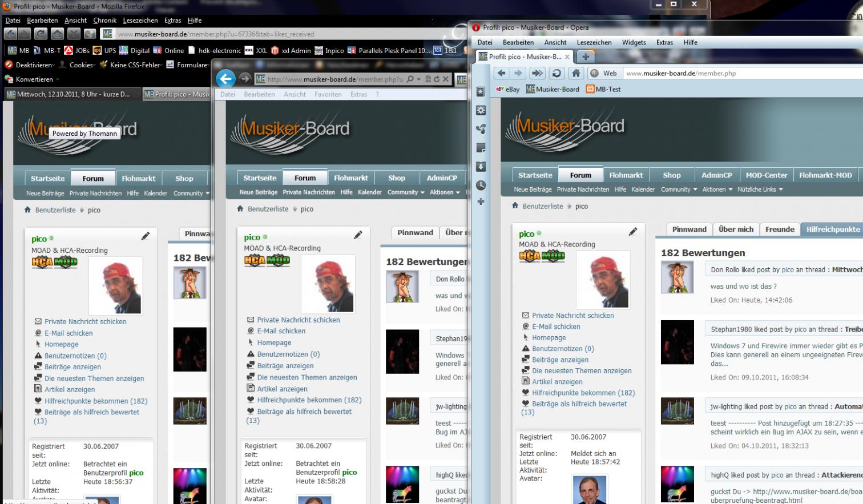
Task: Open 'Artikel anzeigen' link in Opera page
Action: click(x=557, y=382)
